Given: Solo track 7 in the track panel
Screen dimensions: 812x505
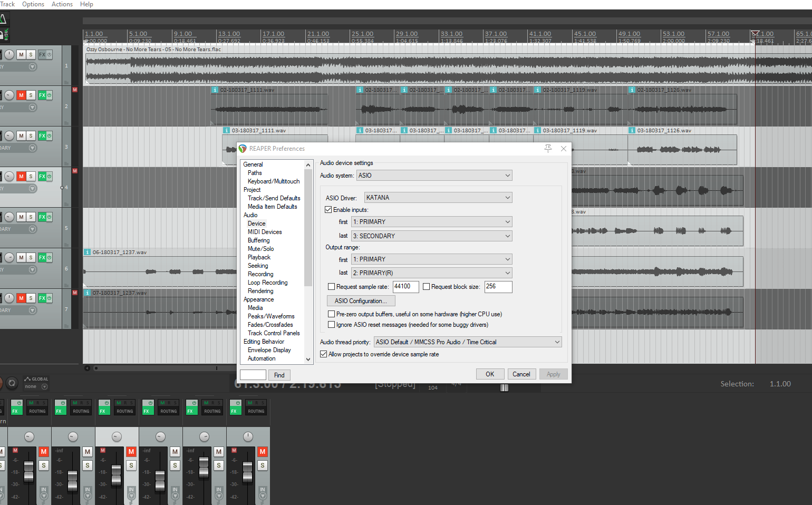Looking at the screenshot, I should [31, 298].
